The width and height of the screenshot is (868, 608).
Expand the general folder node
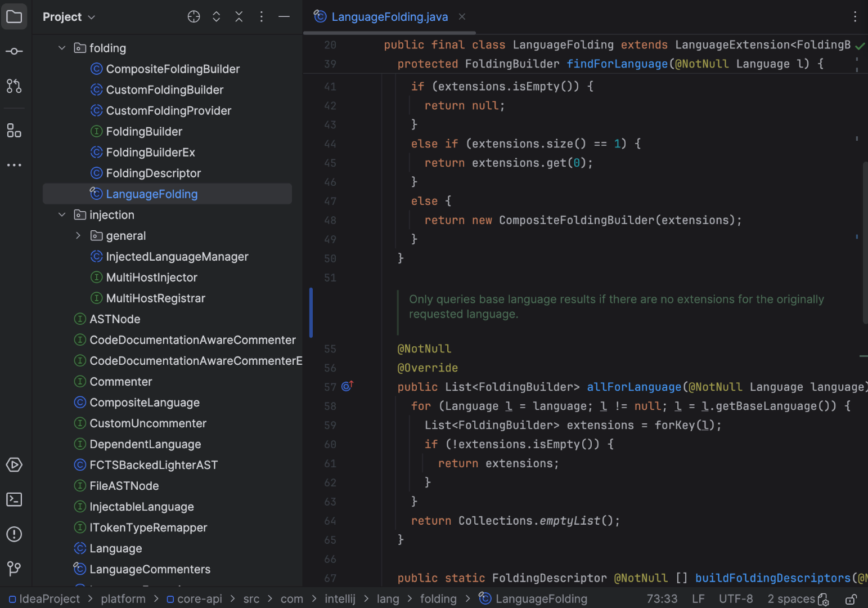pos(78,235)
